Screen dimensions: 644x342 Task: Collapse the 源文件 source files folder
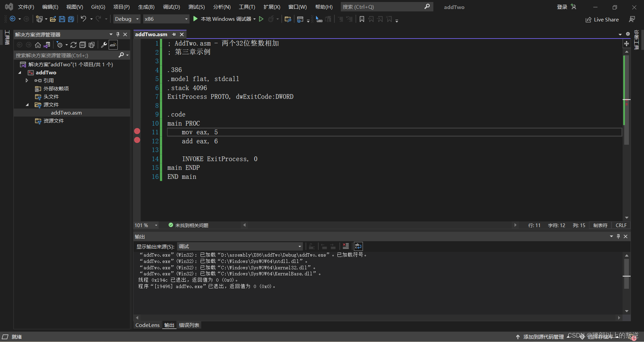pyautogui.click(x=28, y=105)
